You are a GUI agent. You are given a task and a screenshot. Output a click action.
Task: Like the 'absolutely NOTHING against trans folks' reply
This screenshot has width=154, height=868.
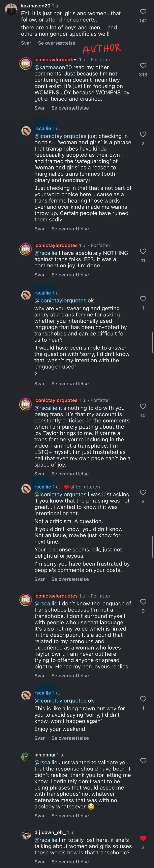143,251
